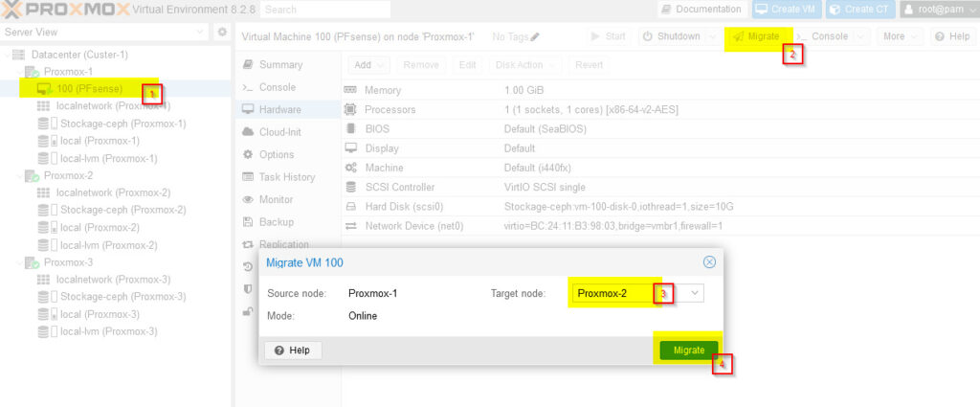Click the Memory chip icon
The image size is (980, 407).
pyautogui.click(x=350, y=90)
